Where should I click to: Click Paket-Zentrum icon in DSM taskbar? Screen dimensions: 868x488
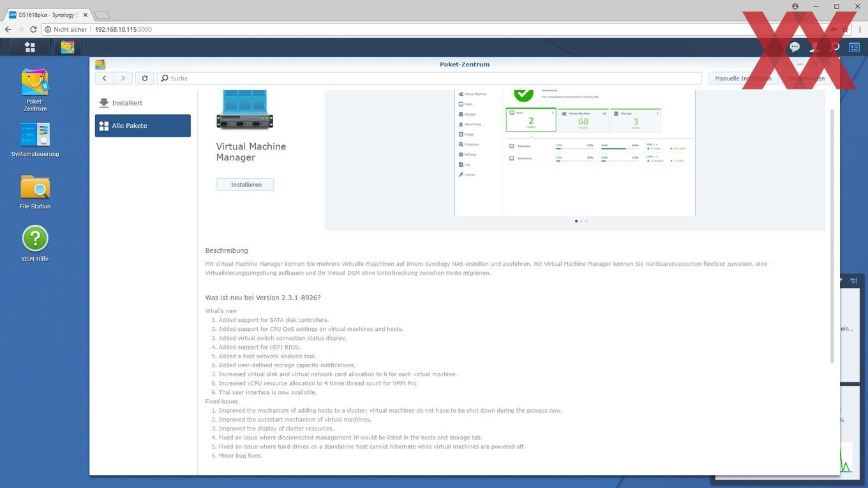coord(68,47)
